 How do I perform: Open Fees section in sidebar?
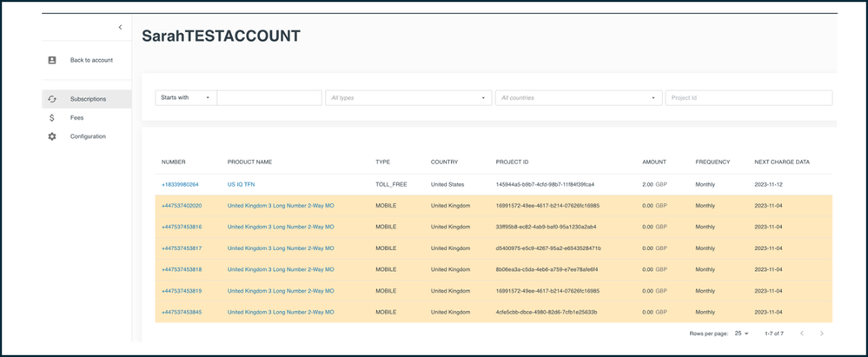(x=86, y=118)
